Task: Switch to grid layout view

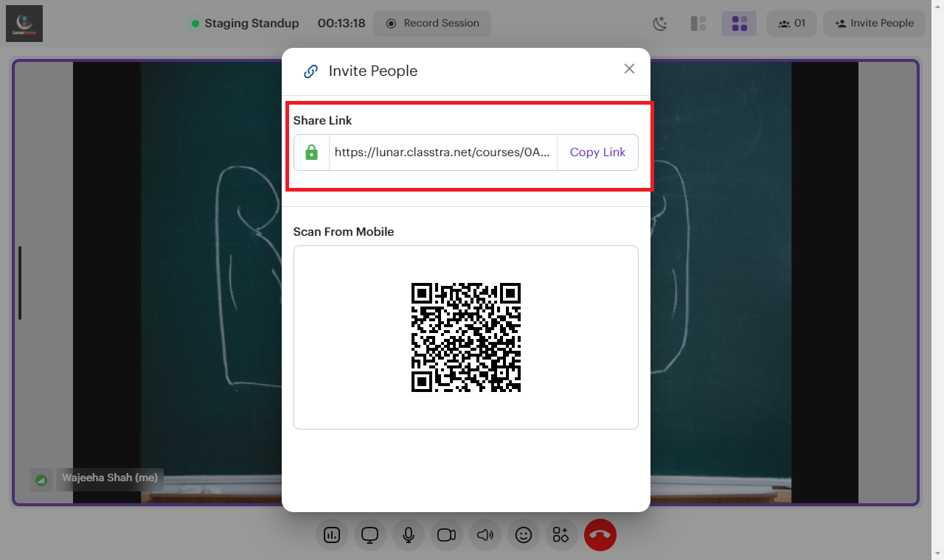Action: click(x=739, y=24)
